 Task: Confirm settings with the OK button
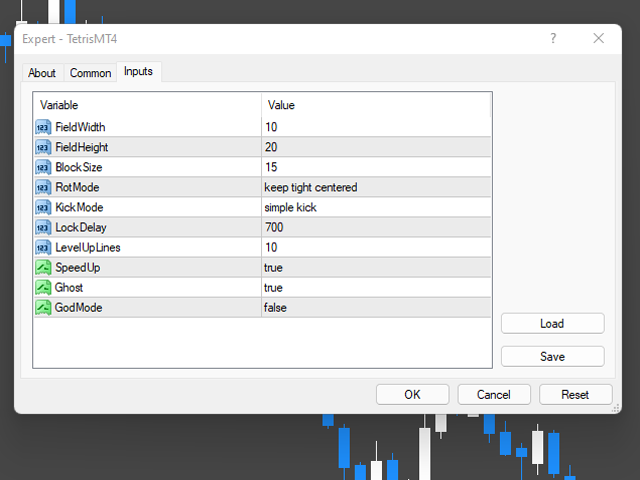[x=412, y=395]
